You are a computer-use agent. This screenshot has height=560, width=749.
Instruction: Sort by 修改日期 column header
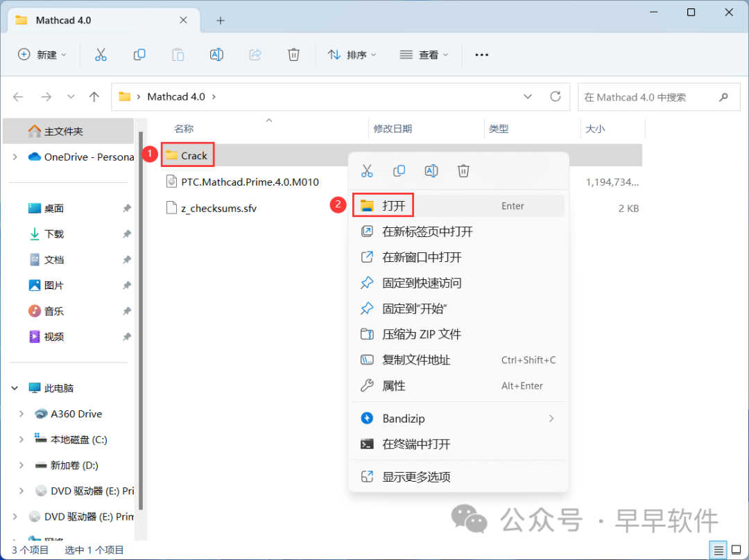click(393, 129)
